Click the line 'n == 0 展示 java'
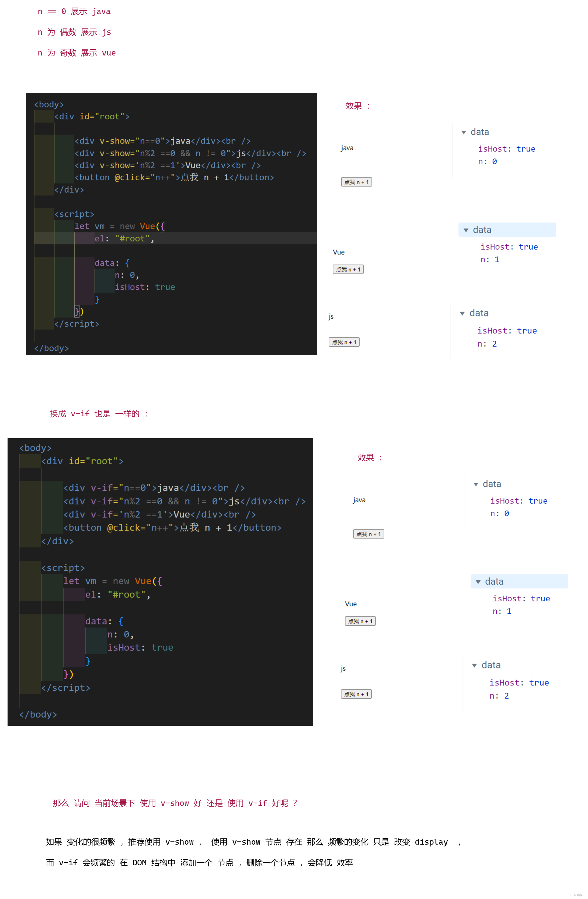 (x=74, y=12)
